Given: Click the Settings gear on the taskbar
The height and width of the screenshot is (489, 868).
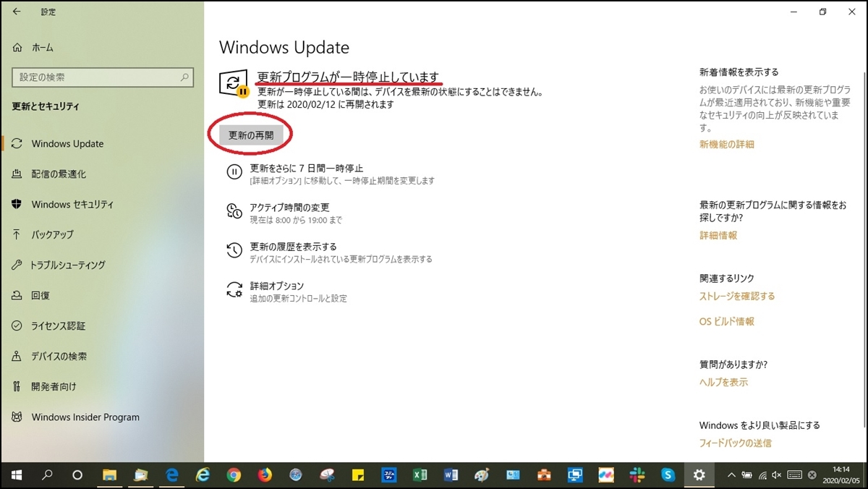Looking at the screenshot, I should coord(699,475).
